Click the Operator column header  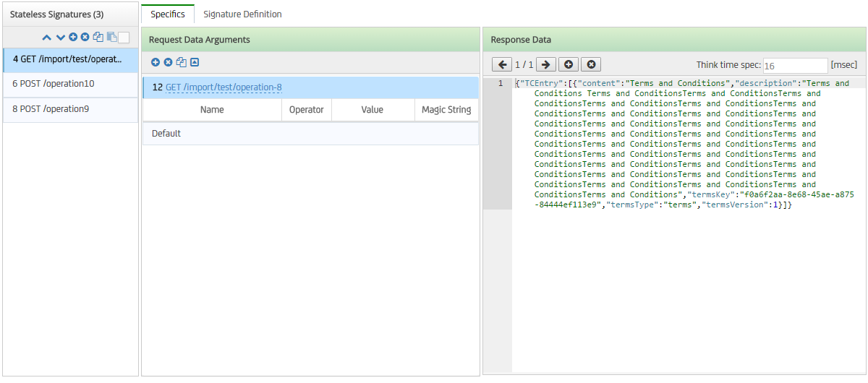point(307,110)
